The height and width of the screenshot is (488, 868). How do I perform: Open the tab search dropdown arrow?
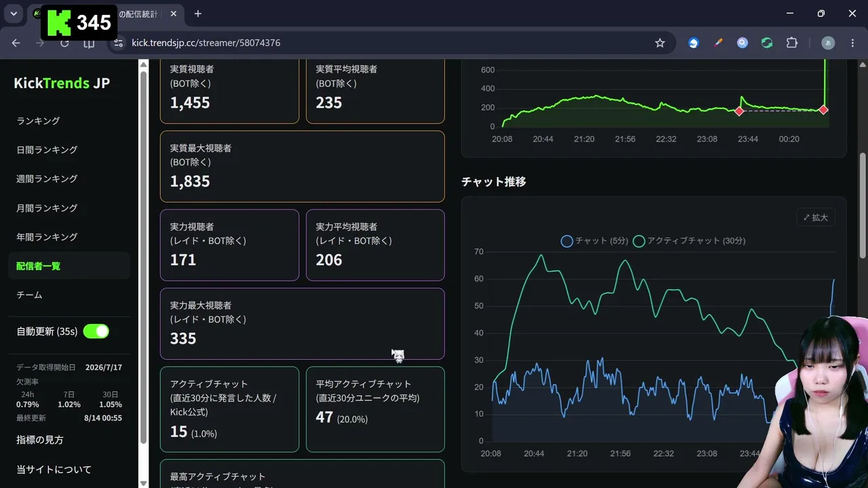click(14, 14)
